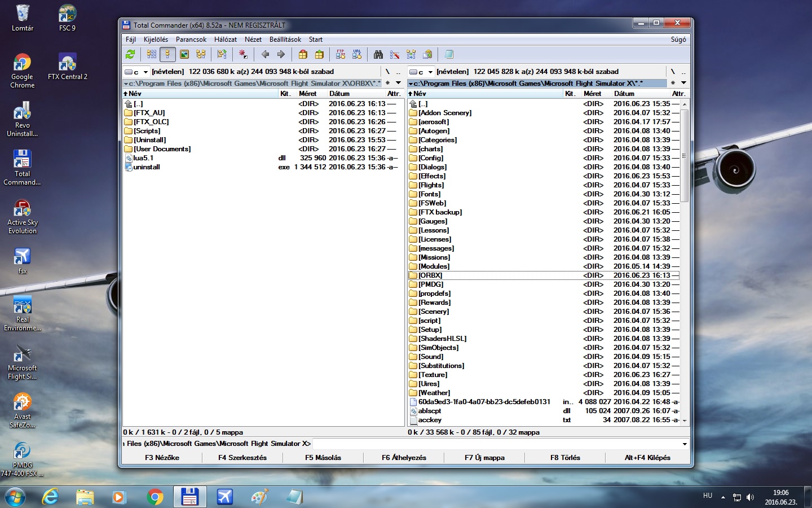Select [ORBX] folder in right panel
812x508 pixels.
tap(544, 275)
